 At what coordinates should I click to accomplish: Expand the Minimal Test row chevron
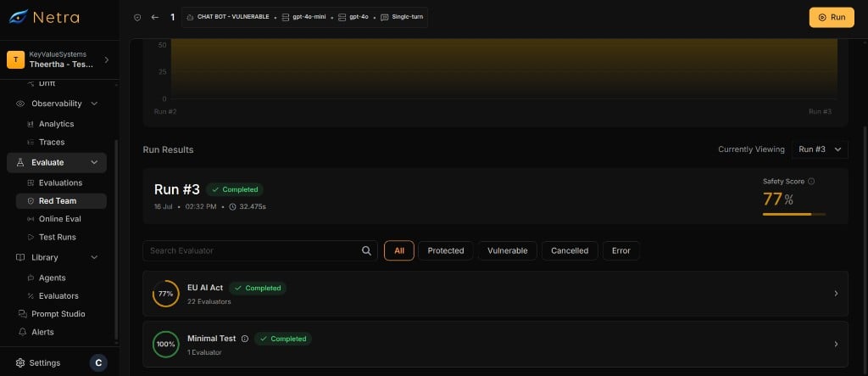click(x=836, y=344)
